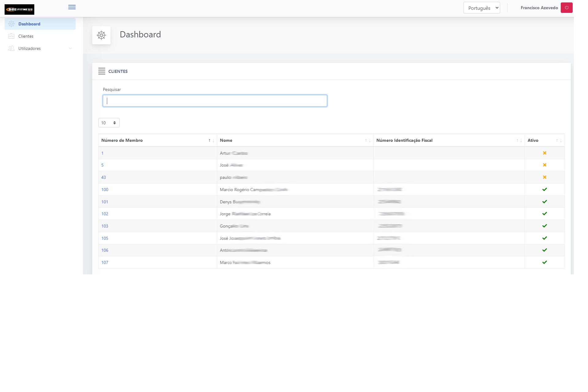Viewport: 588px width, 392px height.
Task: Open the Português language dropdown
Action: pyautogui.click(x=481, y=8)
